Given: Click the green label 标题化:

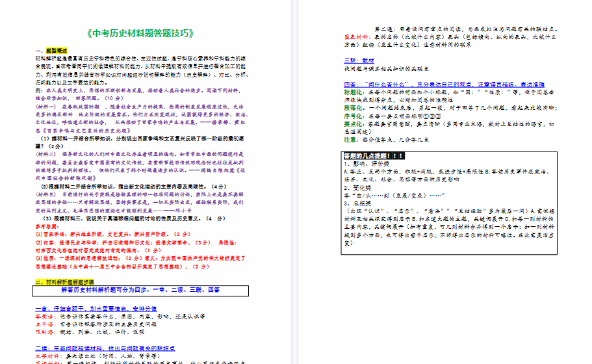Looking at the screenshot, I should (x=355, y=92).
